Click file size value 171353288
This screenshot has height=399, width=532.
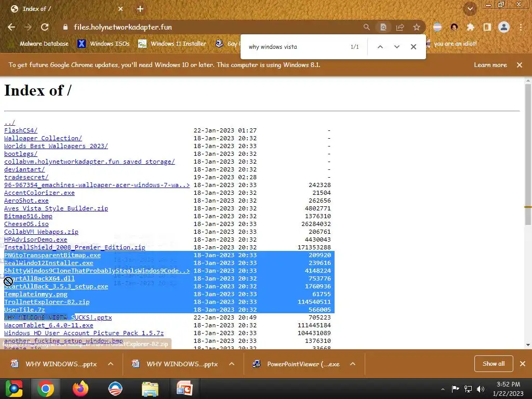[314, 247]
